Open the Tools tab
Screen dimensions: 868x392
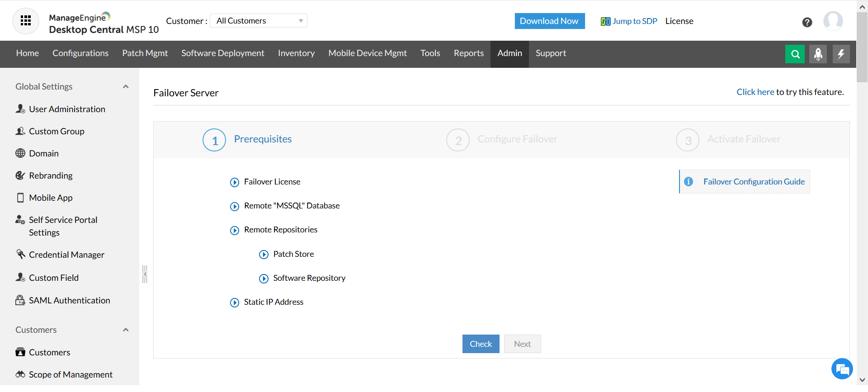(430, 53)
